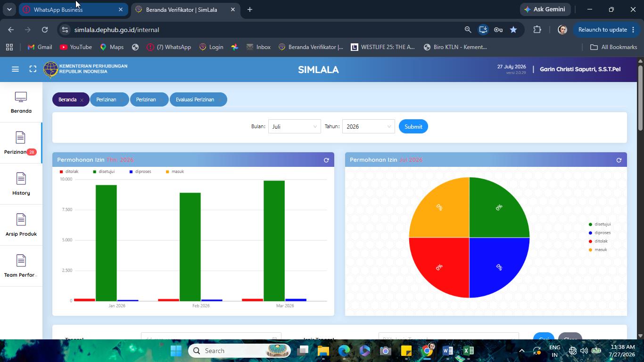Click the browser back arrow
644x362 pixels.
11,30
